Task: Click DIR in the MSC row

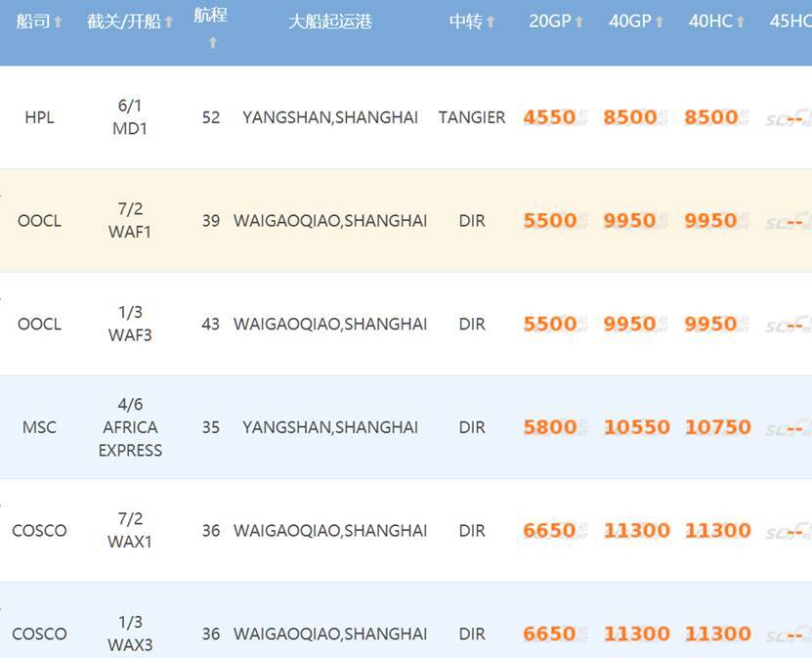Action: click(x=472, y=427)
